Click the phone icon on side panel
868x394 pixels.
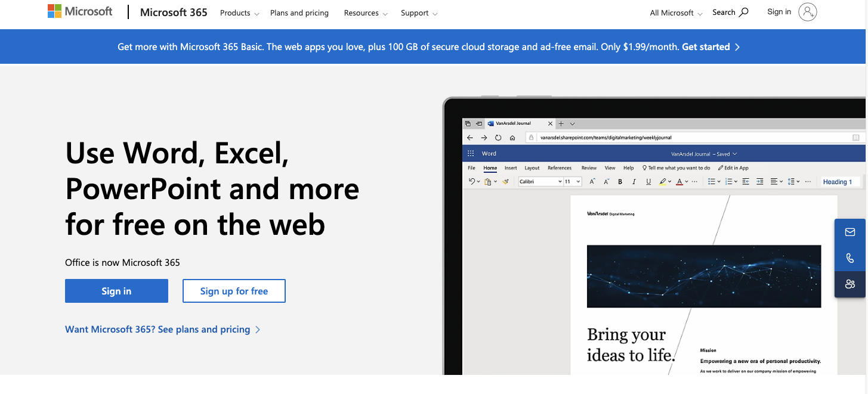pyautogui.click(x=850, y=258)
